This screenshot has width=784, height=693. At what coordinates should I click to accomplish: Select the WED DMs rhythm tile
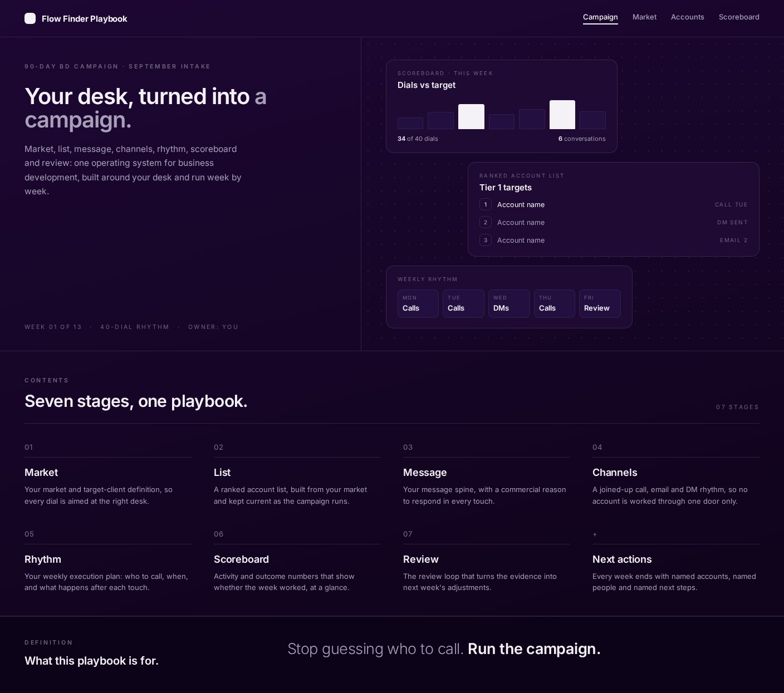pos(509,303)
